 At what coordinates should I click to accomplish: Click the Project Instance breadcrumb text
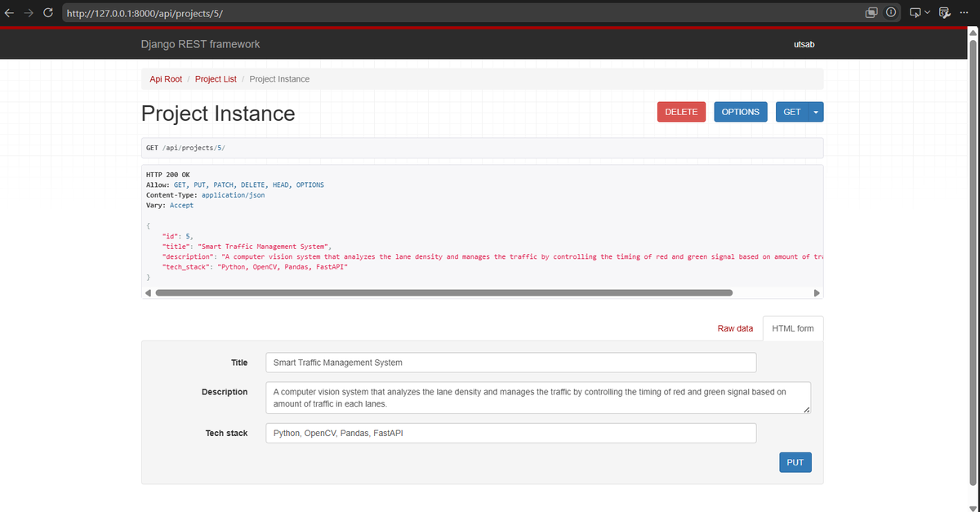pyautogui.click(x=279, y=79)
